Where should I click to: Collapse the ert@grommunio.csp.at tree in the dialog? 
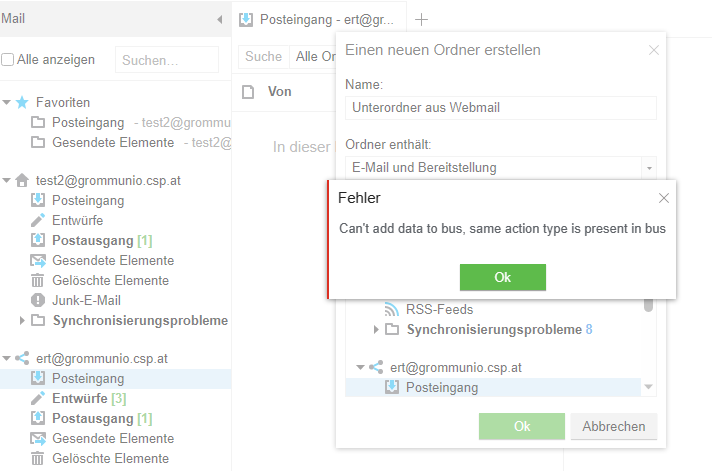[x=360, y=367]
